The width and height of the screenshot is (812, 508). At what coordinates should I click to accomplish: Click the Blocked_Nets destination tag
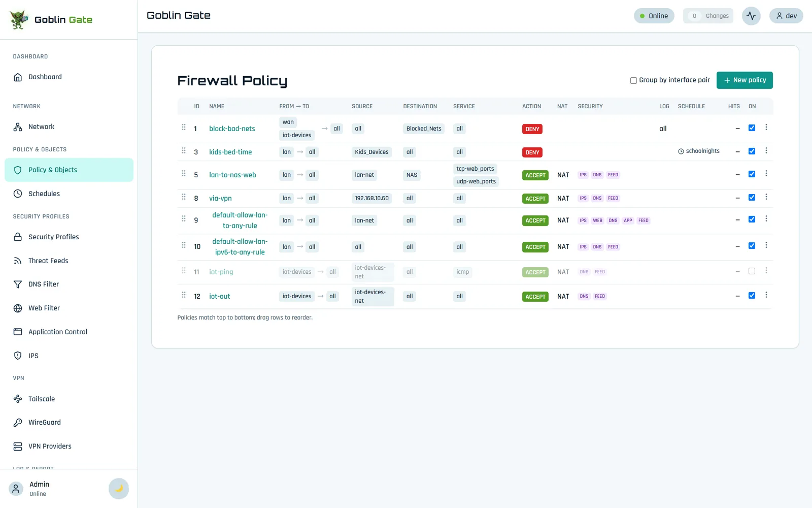click(424, 129)
